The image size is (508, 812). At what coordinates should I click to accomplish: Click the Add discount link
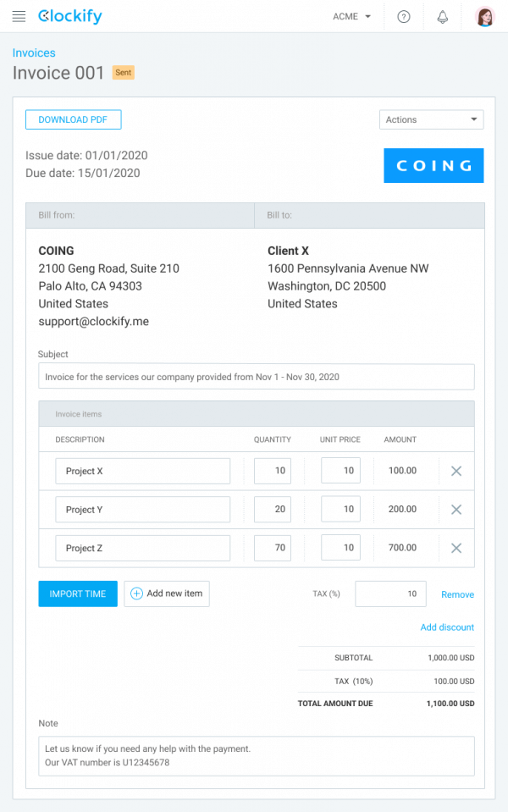pyautogui.click(x=447, y=627)
